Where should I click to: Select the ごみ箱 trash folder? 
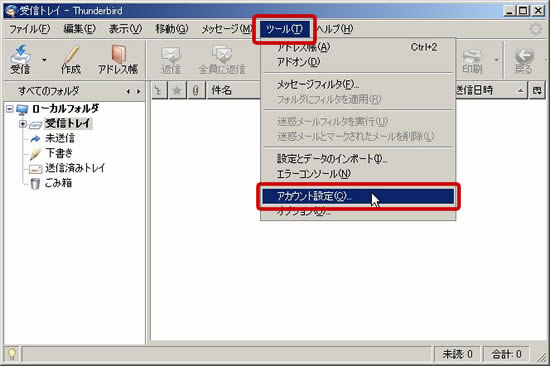coord(58,183)
